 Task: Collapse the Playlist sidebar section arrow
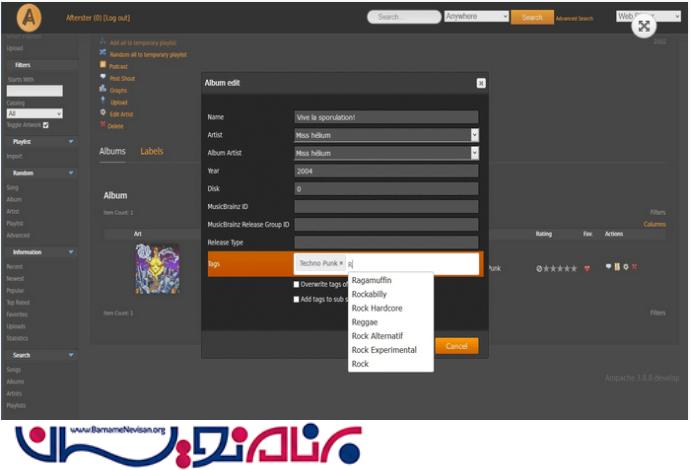point(71,141)
